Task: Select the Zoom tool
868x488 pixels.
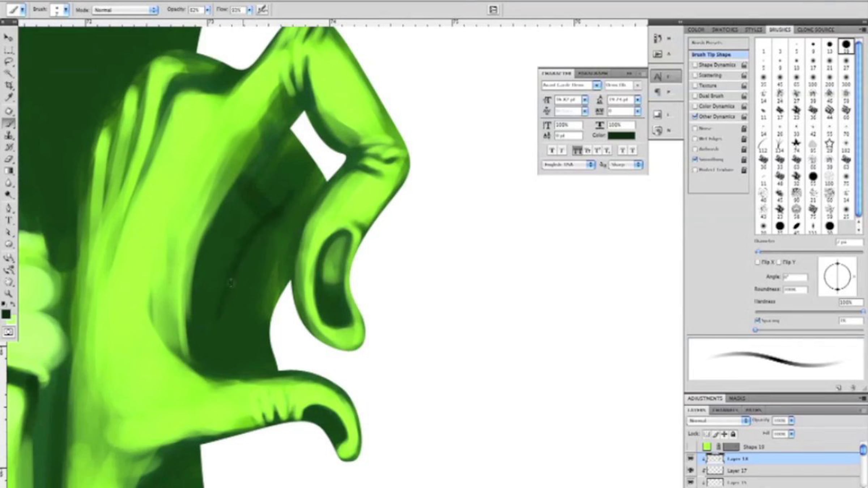Action: pos(9,294)
